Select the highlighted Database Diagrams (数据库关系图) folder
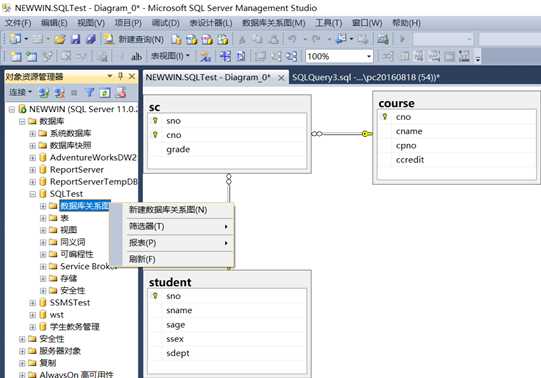541x378 pixels. tap(85, 206)
